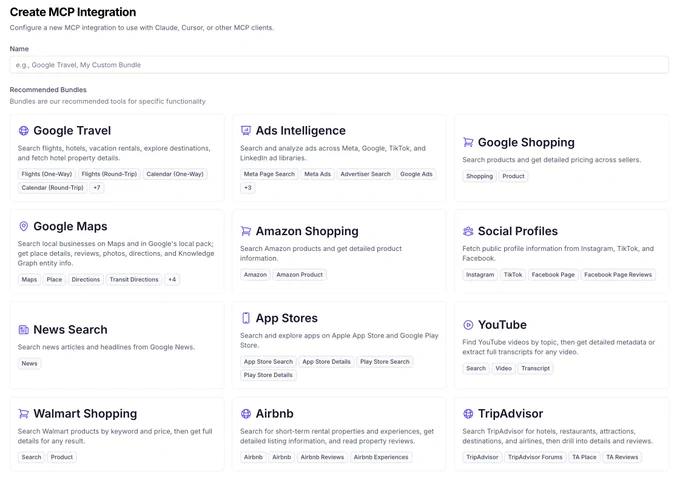This screenshot has width=680, height=477.
Task: Select the Google Travel bundle title
Action: point(72,131)
